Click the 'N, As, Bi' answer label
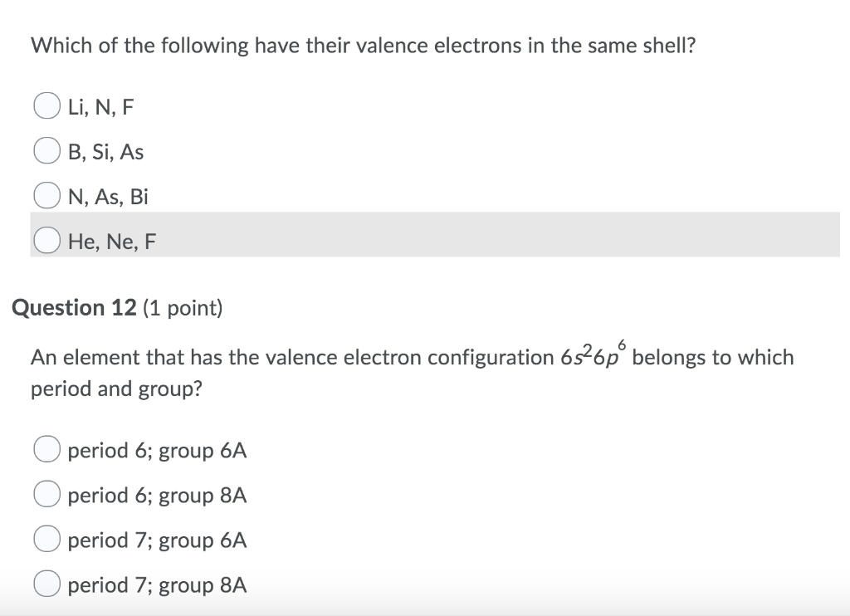This screenshot has height=616, width=850. pos(108,197)
